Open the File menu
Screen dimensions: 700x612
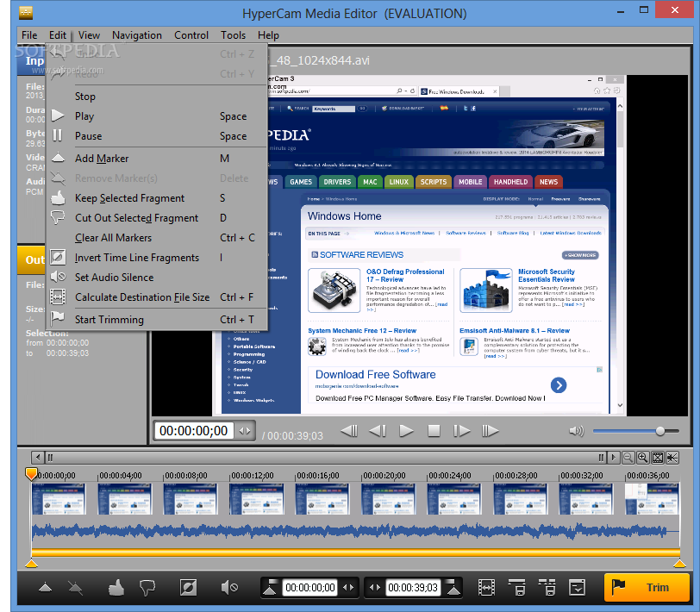[29, 35]
